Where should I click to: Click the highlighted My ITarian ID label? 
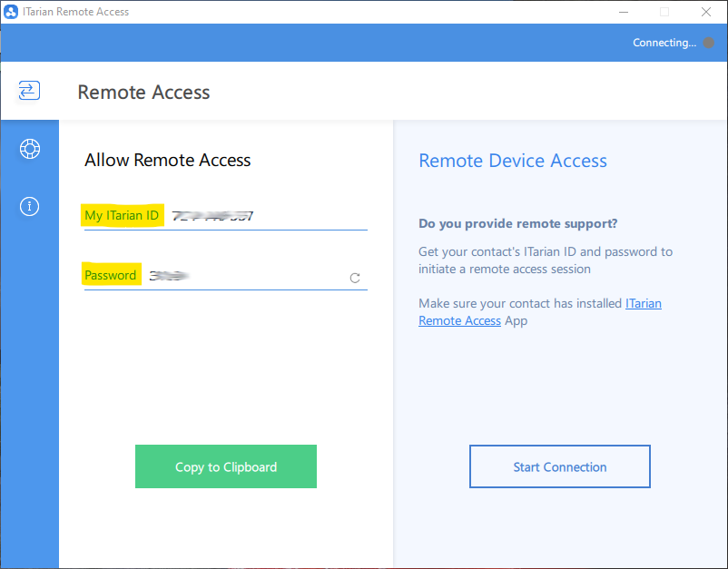(122, 215)
